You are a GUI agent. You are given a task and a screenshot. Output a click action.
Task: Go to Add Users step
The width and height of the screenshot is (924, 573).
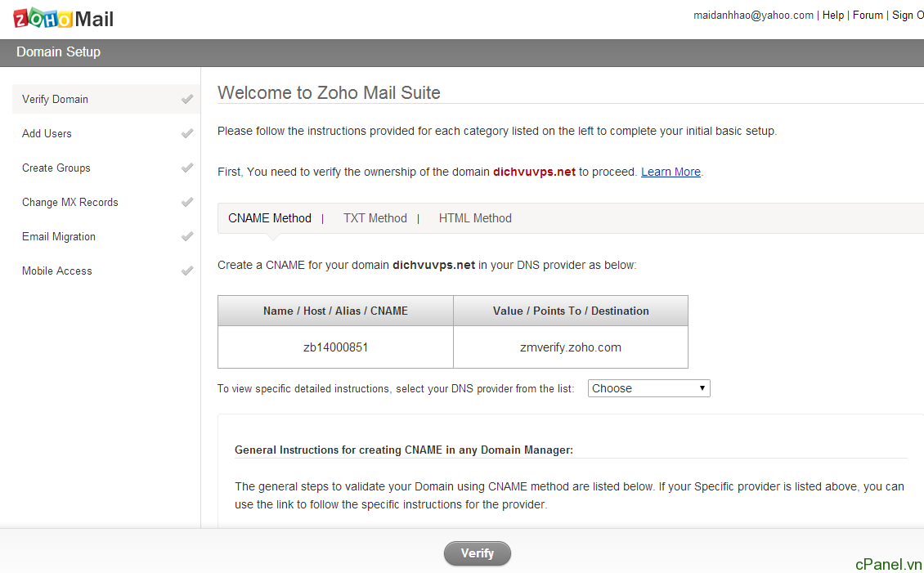(x=47, y=134)
